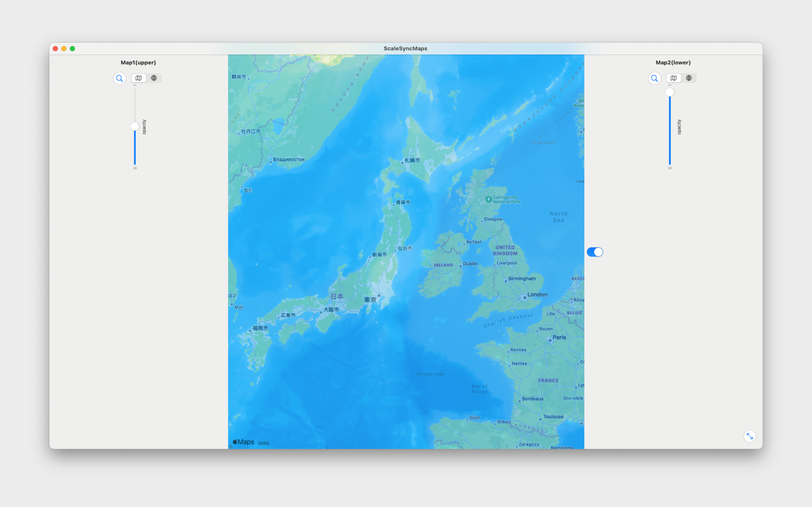Click the expand arrows icon bottom-right
Viewport: 812px width, 507px height.
[x=750, y=436]
